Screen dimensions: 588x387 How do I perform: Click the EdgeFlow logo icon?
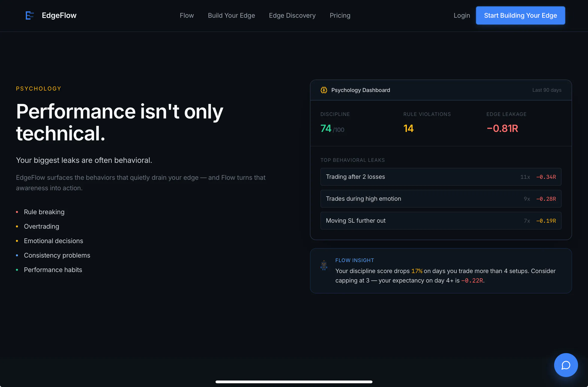coord(30,15)
